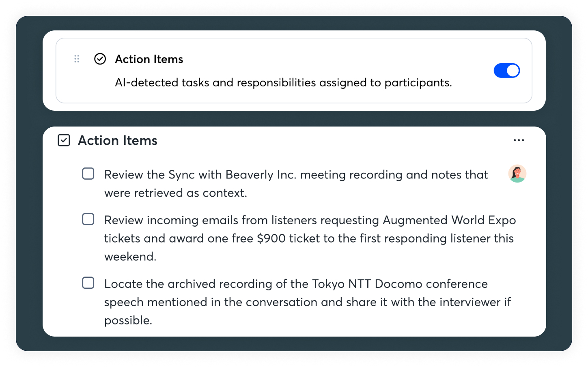This screenshot has height=367, width=588.
Task: Click the AI-detected tasks description text
Action: click(283, 83)
